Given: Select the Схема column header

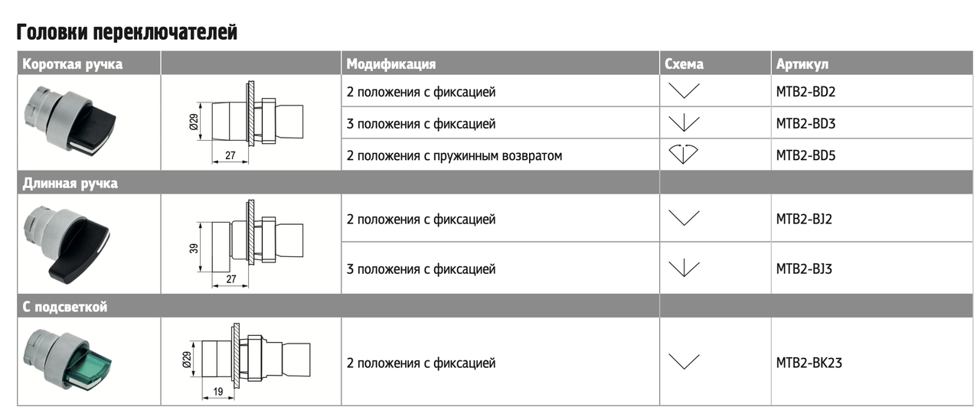Looking at the screenshot, I should (684, 64).
